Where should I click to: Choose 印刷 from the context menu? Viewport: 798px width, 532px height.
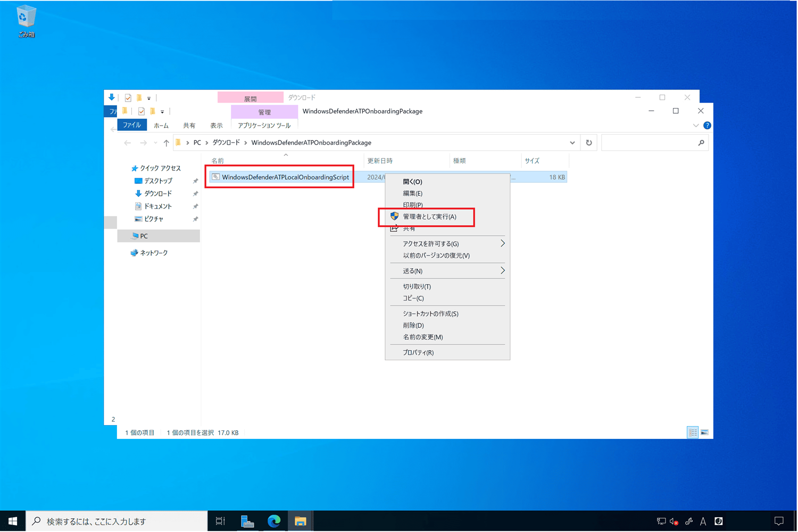coord(447,205)
